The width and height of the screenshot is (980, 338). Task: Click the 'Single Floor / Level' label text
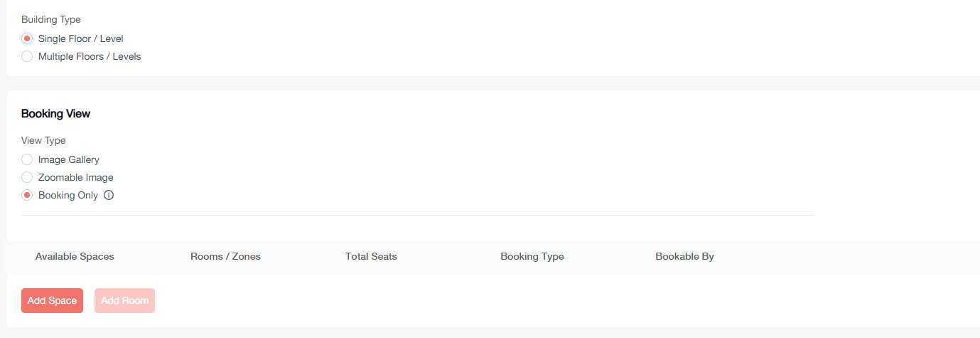[x=80, y=38]
